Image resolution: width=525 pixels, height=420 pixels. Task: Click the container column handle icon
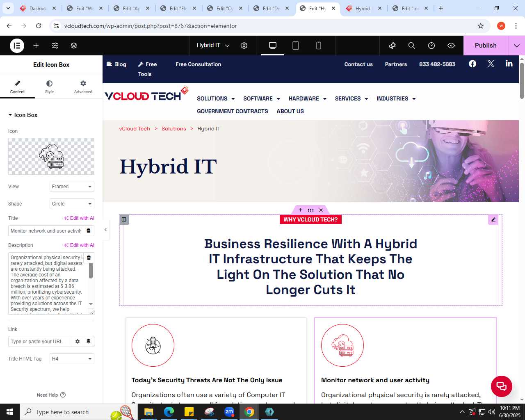(x=124, y=219)
